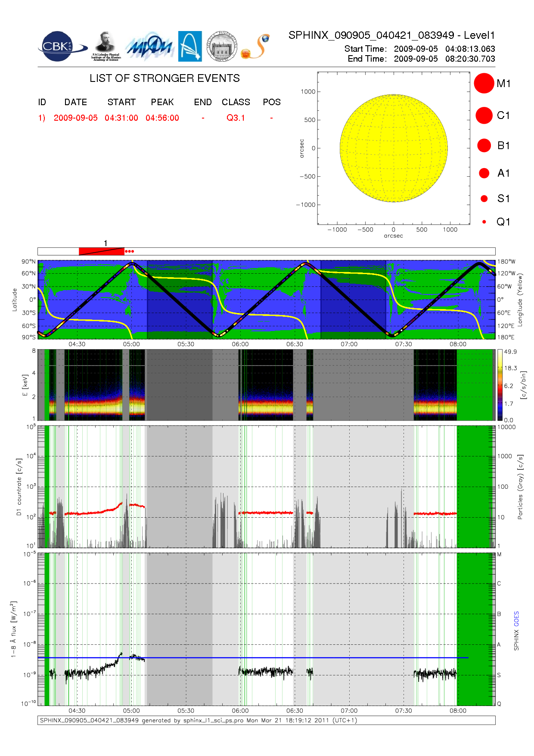Click the c/s/bin color scale bar
This screenshot has width=534, height=756.
click(x=500, y=385)
